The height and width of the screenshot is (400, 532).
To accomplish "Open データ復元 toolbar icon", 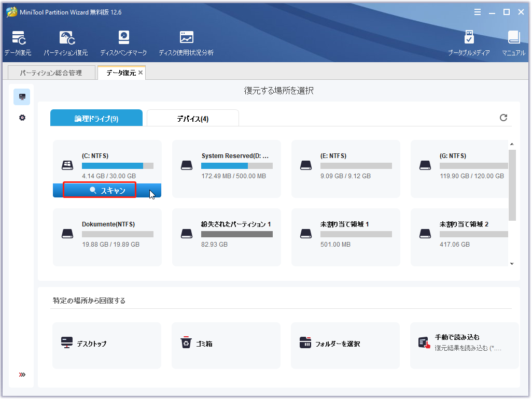I will [x=18, y=42].
